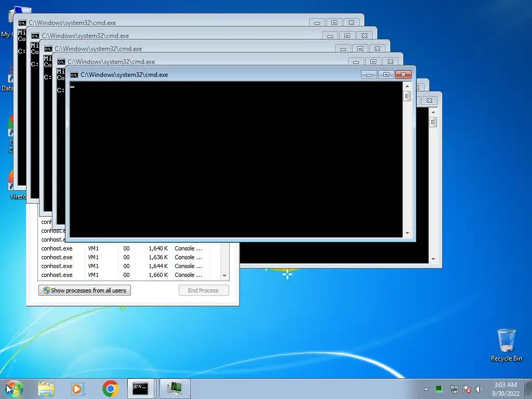Image resolution: width=532 pixels, height=399 pixels.
Task: Open the network status tray icon
Action: 454,389
